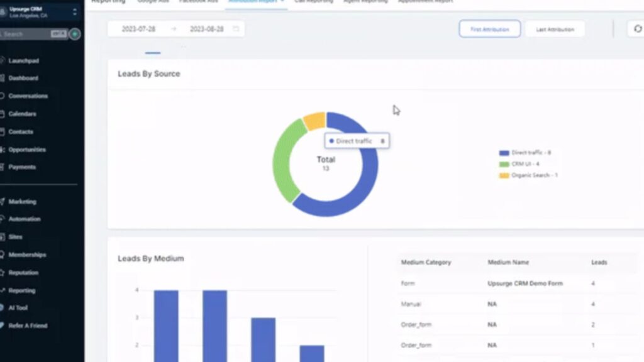
Task: Open Calendars in the sidebar
Action: (x=22, y=114)
